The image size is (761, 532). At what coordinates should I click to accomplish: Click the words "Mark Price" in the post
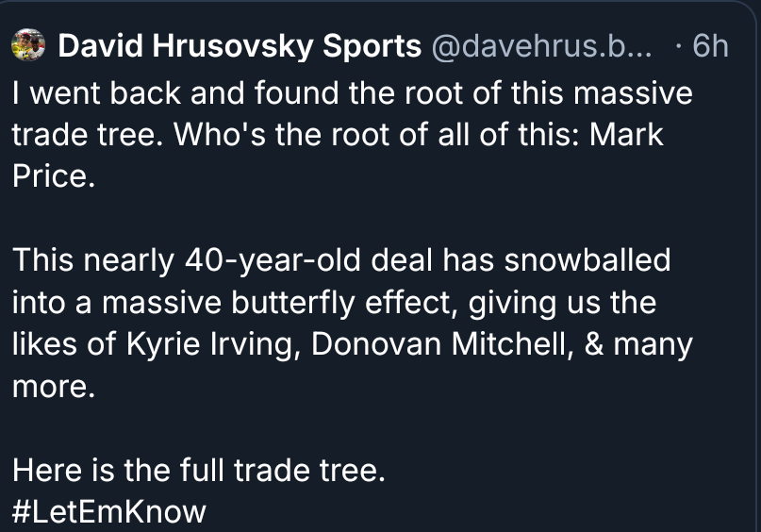pyautogui.click(x=626, y=135)
